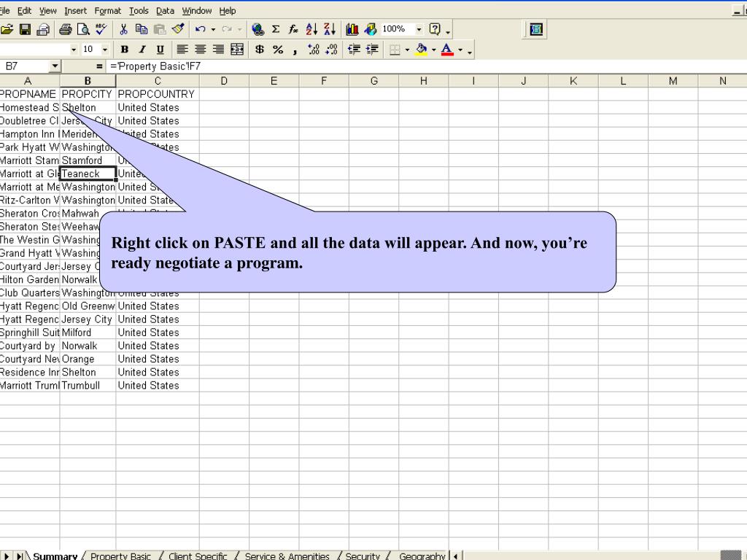747x560 pixels.
Task: Apply yellow Fill Color bucket
Action: [421, 49]
